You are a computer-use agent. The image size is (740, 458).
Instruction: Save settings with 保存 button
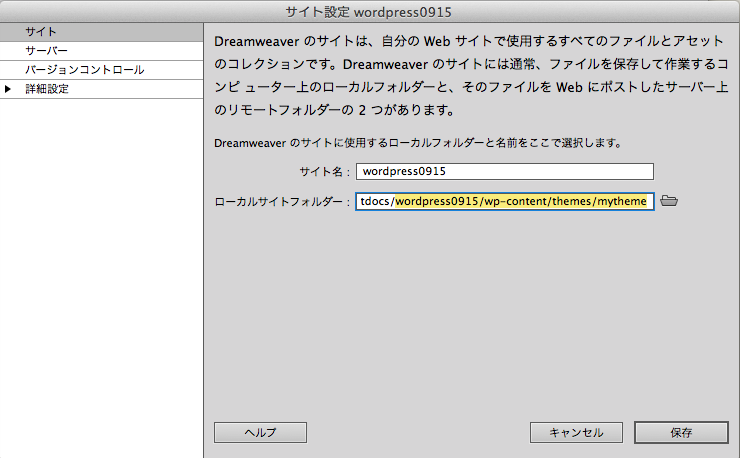(681, 433)
